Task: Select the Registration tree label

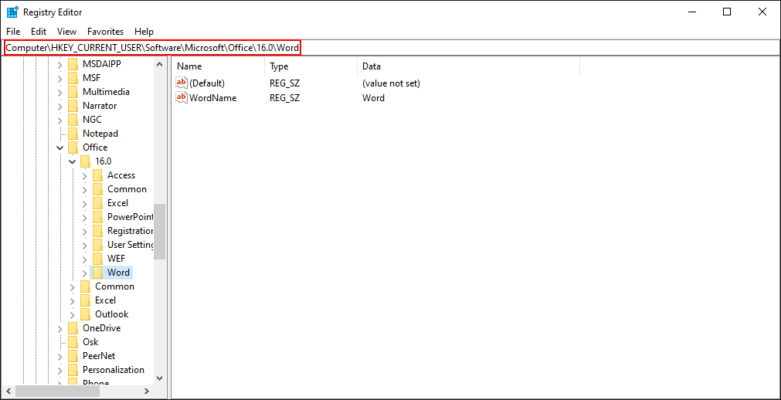Action: 130,231
